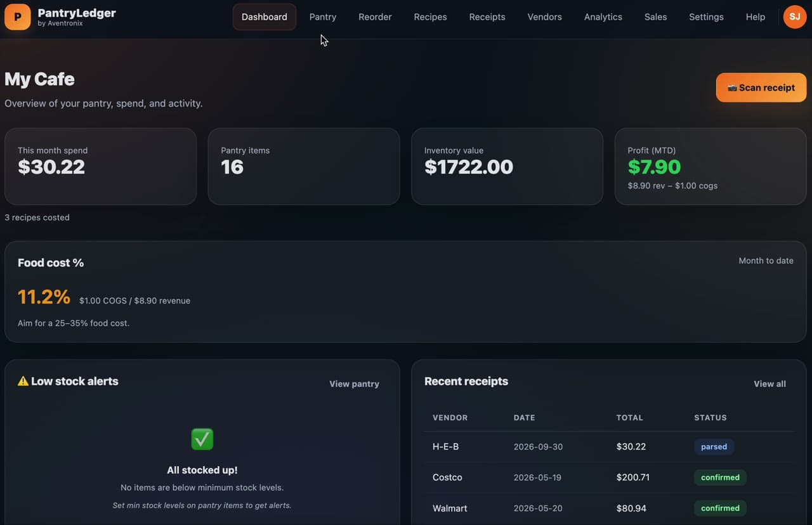Click the green checkmark stocked-up icon
This screenshot has width=812, height=525.
tap(202, 439)
